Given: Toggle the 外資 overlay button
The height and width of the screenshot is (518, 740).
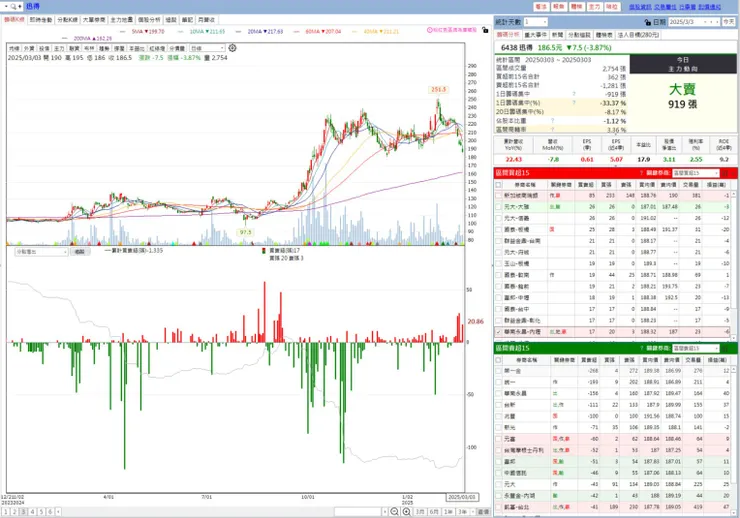Looking at the screenshot, I should [x=29, y=48].
